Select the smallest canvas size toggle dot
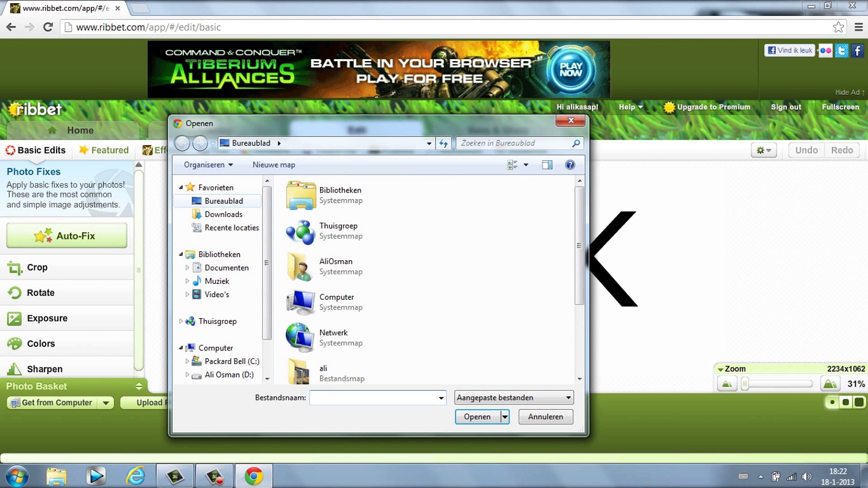The image size is (868, 488). coord(832,402)
